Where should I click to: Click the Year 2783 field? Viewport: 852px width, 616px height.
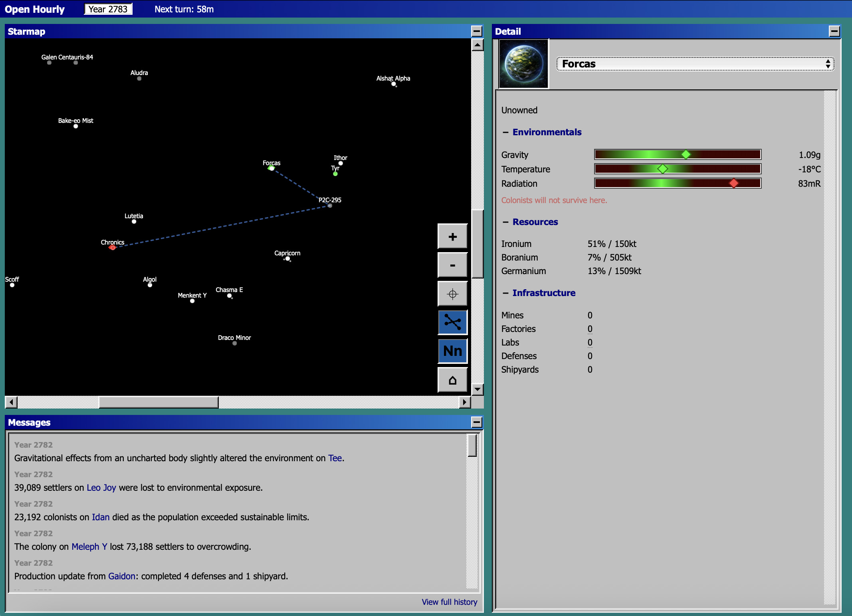108,9
